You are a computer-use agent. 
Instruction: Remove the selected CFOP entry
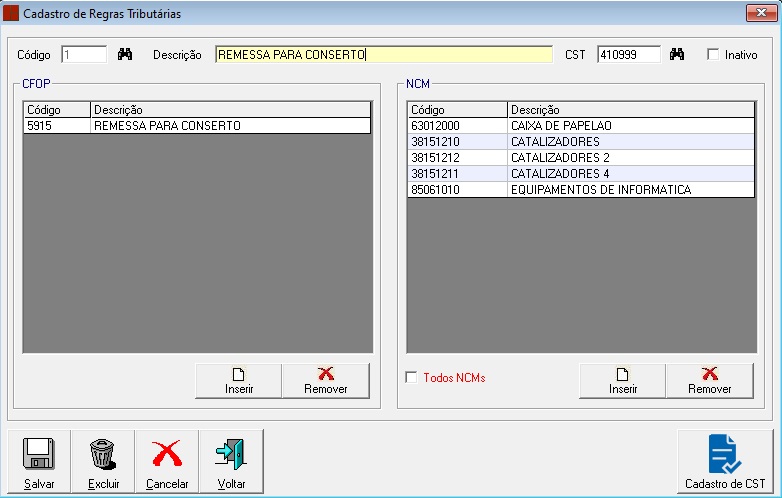(x=325, y=380)
